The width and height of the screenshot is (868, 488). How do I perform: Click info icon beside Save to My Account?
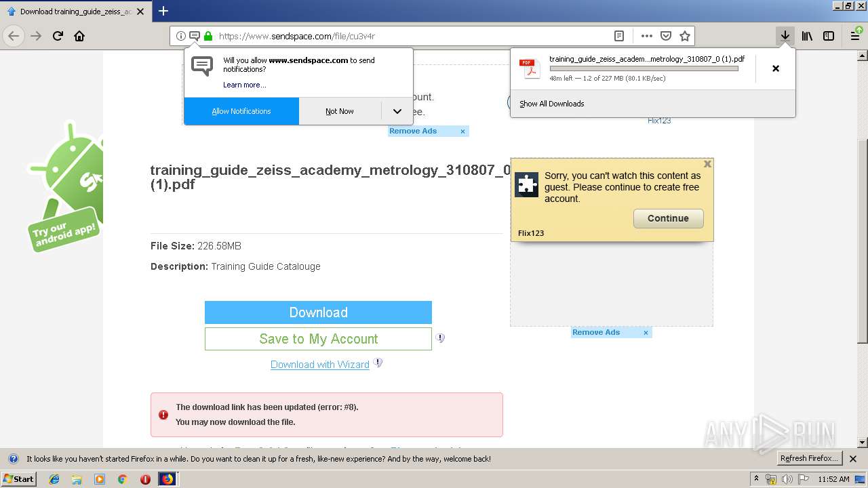(x=440, y=338)
